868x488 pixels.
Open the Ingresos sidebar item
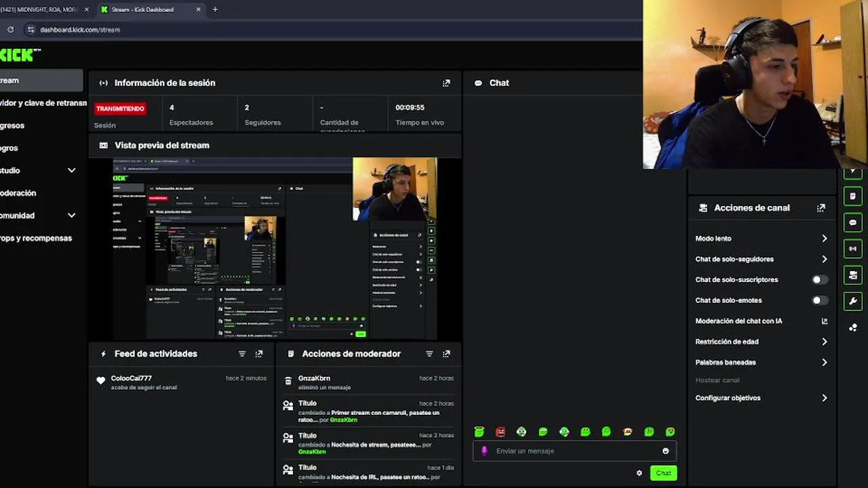click(12, 125)
